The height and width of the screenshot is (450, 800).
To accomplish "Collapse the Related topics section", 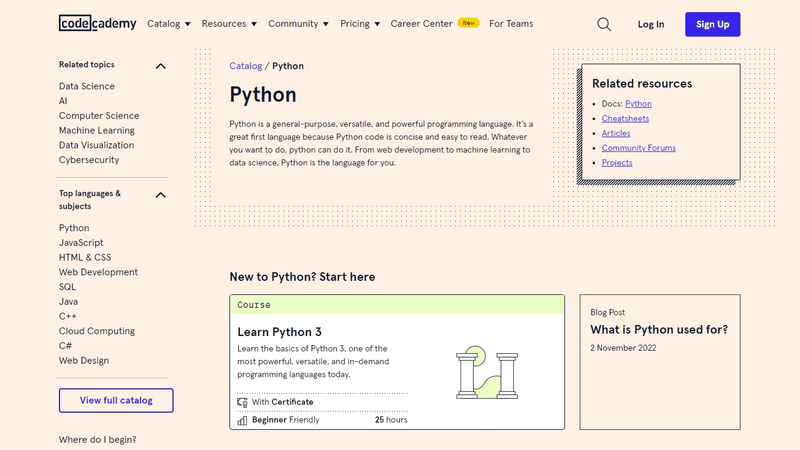I will point(160,66).
